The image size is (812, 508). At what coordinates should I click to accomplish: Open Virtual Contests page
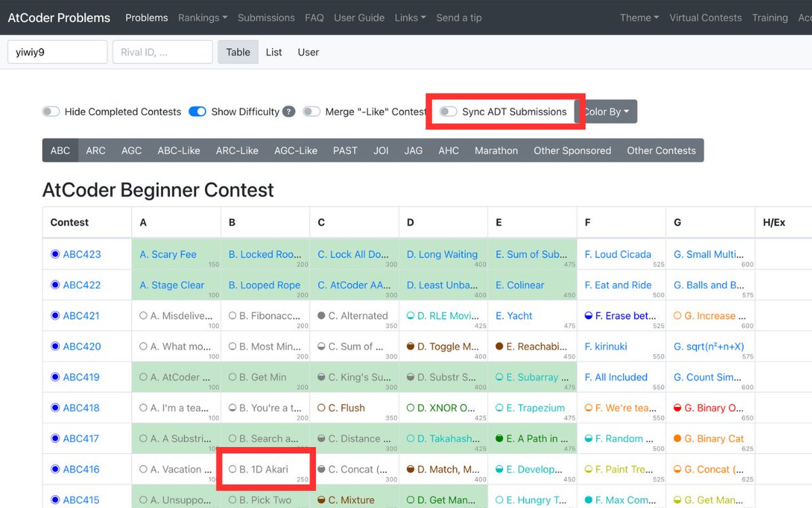point(706,18)
